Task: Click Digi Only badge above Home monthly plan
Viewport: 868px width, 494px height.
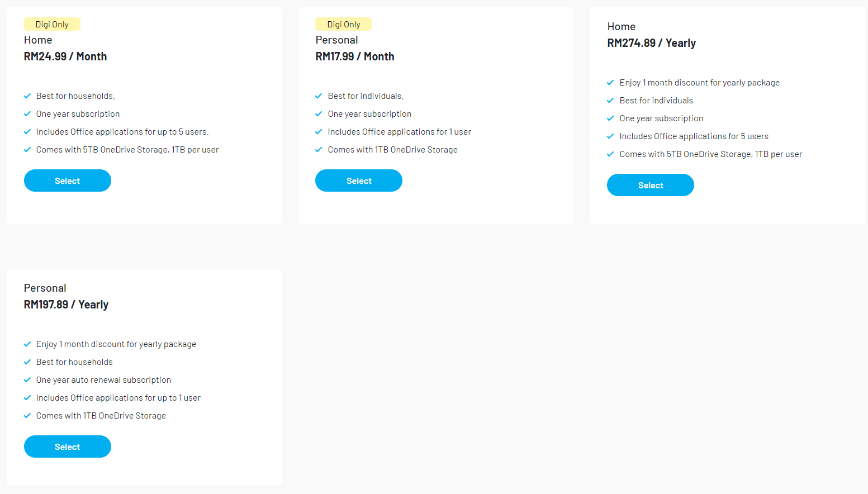Action: 52,24
